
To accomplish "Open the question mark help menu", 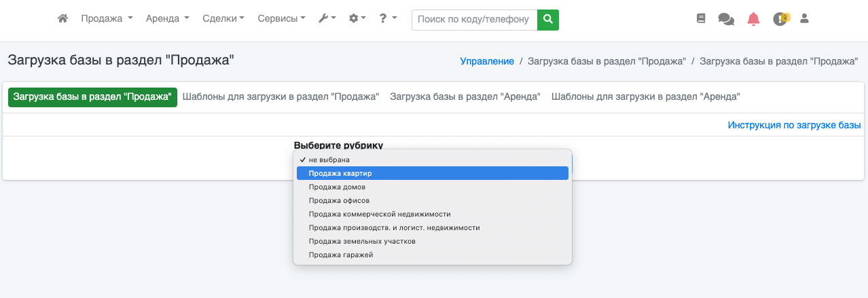I will (388, 19).
